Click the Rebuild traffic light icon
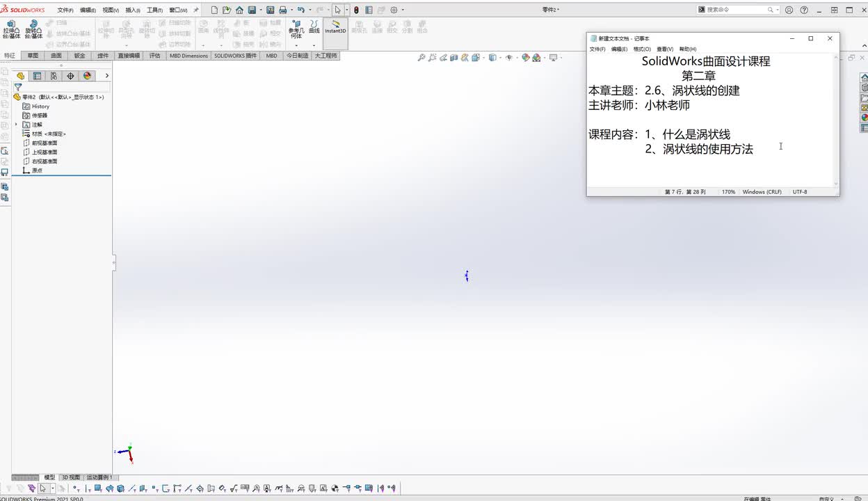The height and width of the screenshot is (501, 868). 356,10
